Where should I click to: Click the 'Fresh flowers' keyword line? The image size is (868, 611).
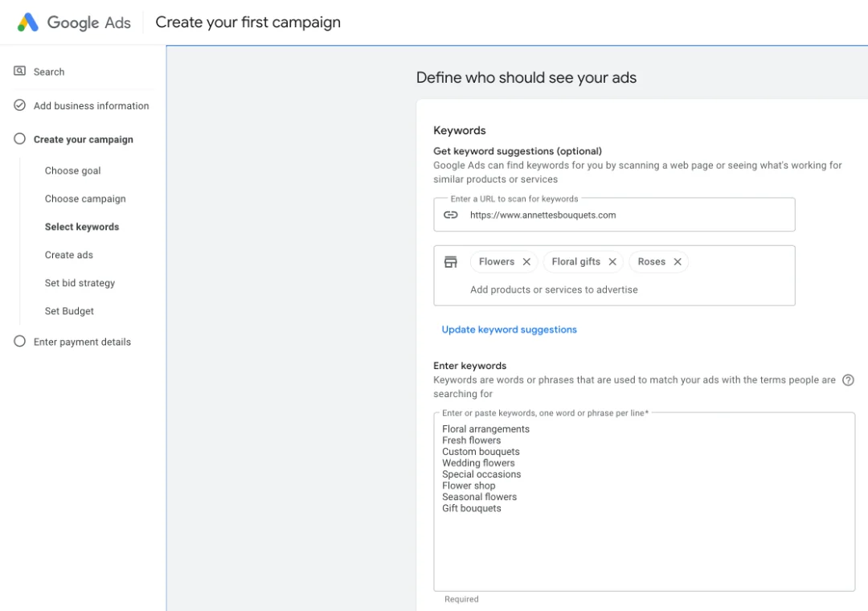(x=471, y=441)
